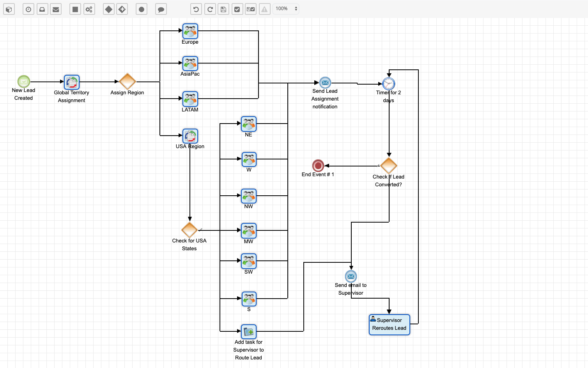This screenshot has width=588, height=368.
Task: Select the USA Region node
Action: tap(190, 136)
